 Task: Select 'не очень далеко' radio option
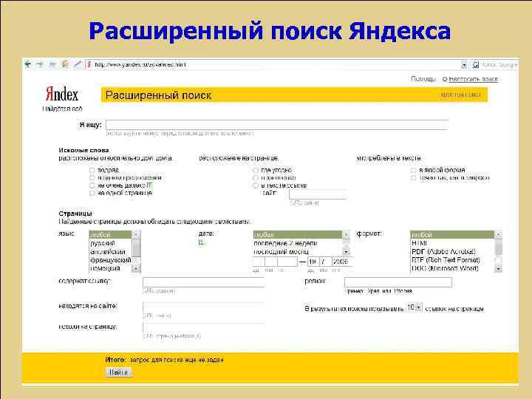click(92, 185)
